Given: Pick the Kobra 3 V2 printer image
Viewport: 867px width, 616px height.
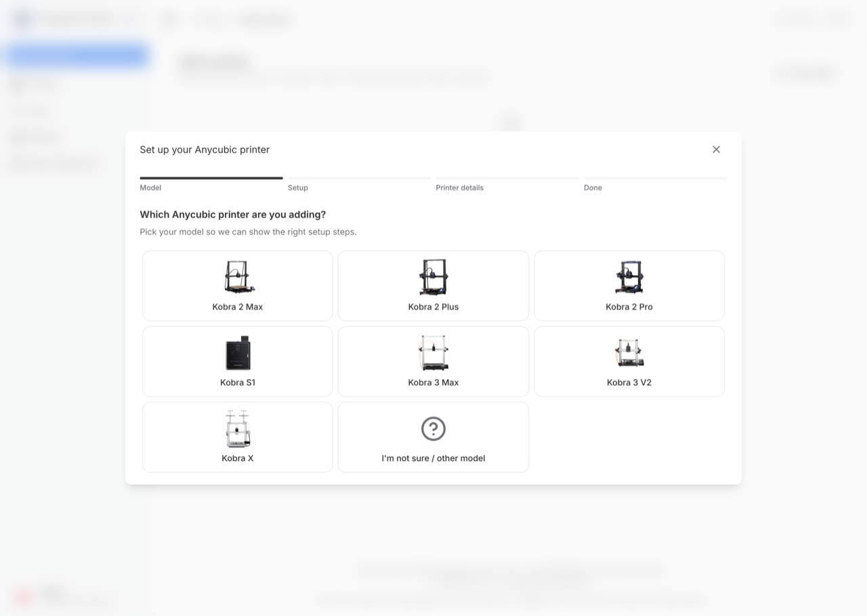Looking at the screenshot, I should [629, 353].
